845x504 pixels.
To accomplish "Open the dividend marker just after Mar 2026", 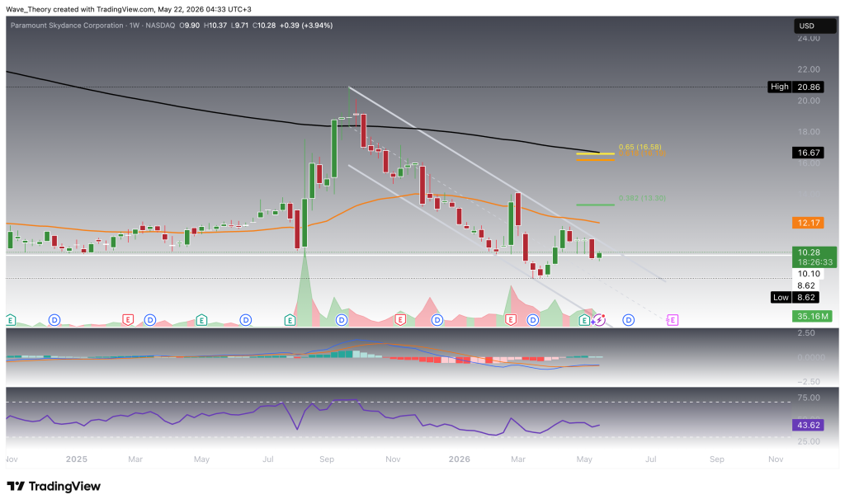I will click(x=532, y=320).
